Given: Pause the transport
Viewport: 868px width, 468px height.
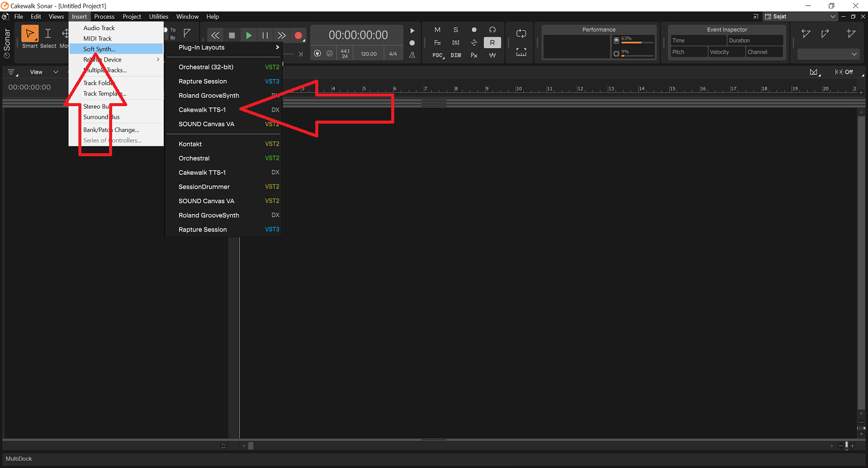Looking at the screenshot, I should pos(265,36).
